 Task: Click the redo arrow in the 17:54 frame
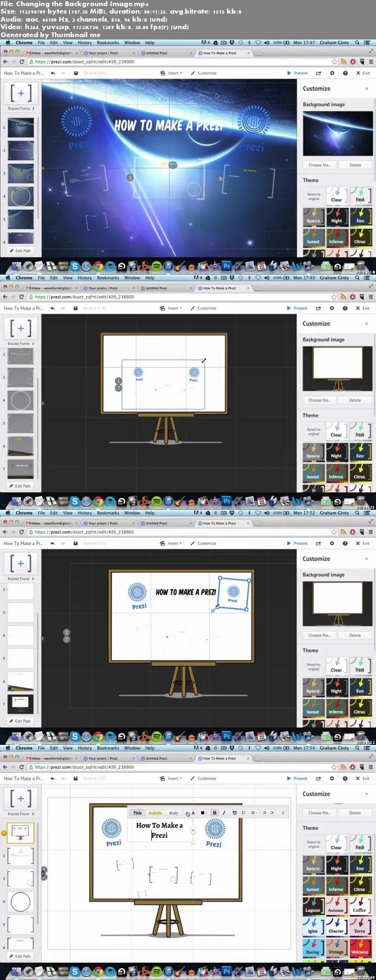point(62,778)
